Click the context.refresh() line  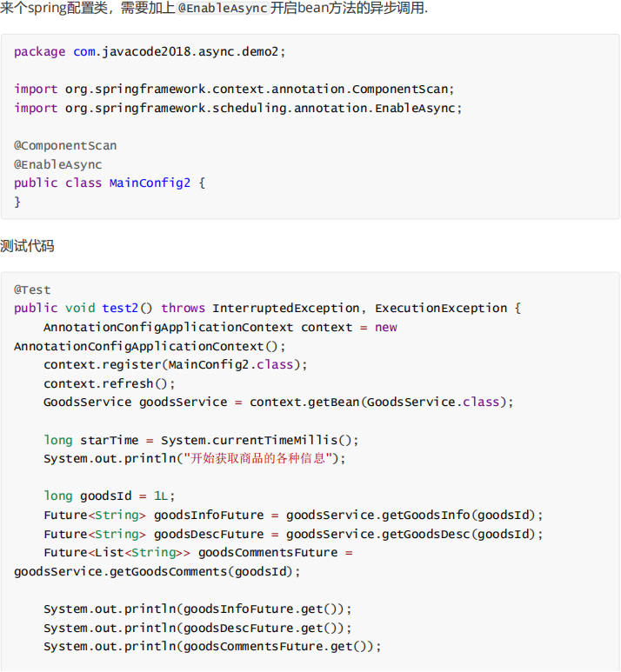point(110,384)
